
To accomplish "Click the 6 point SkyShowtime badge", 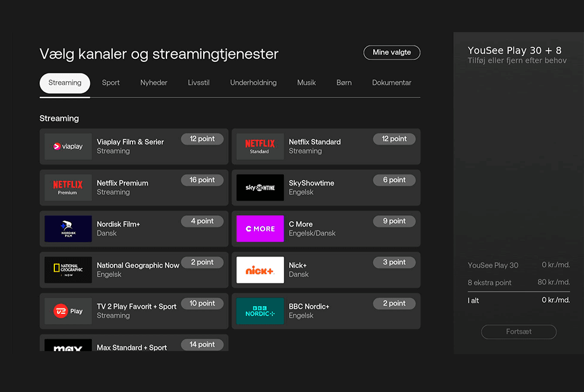I will click(x=394, y=180).
